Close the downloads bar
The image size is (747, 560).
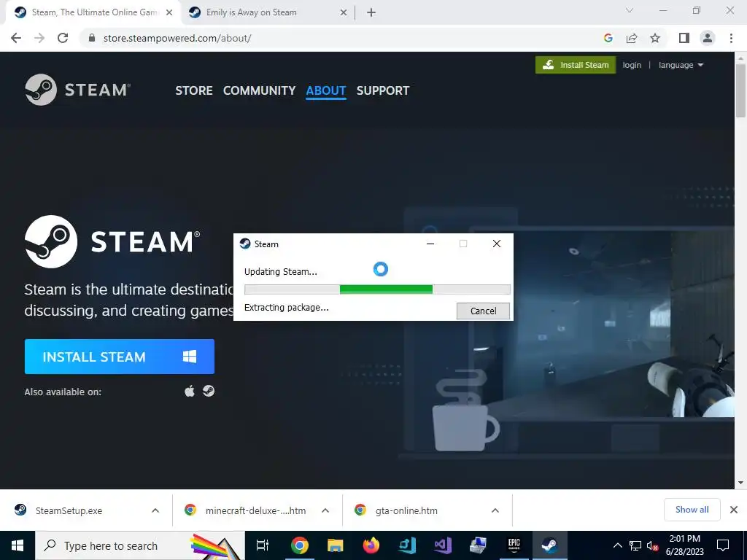point(734,510)
